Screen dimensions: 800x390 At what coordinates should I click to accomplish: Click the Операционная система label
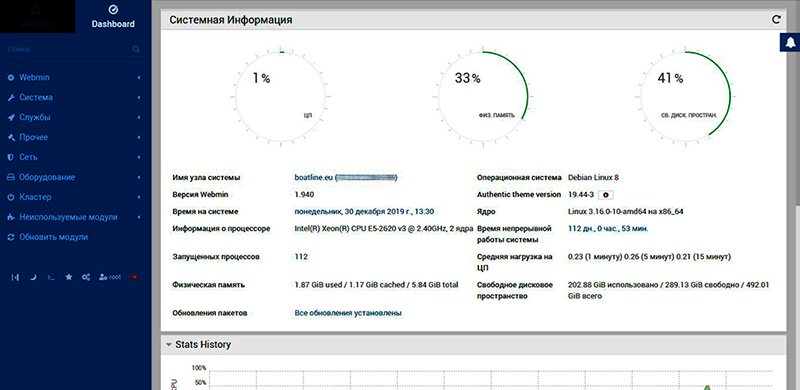tap(519, 178)
